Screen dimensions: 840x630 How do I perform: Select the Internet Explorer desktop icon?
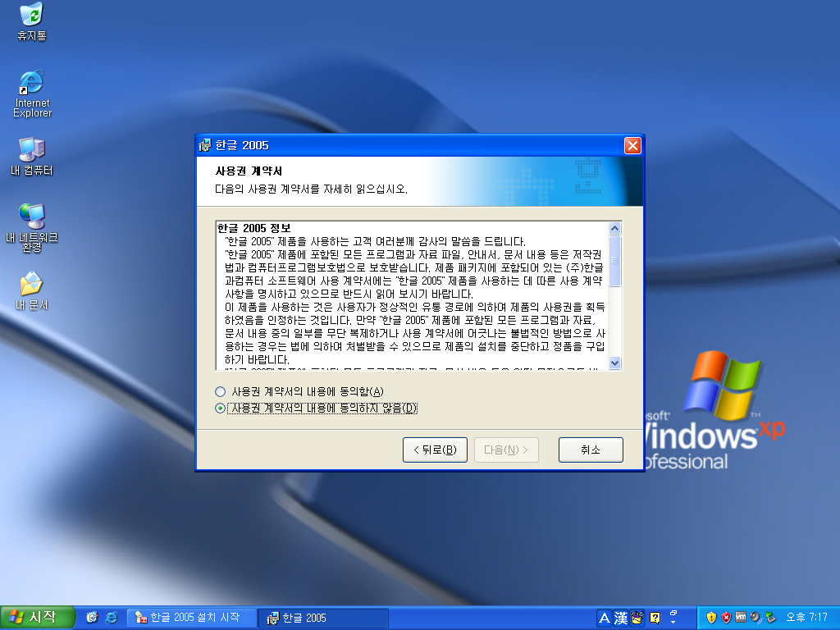click(x=32, y=94)
